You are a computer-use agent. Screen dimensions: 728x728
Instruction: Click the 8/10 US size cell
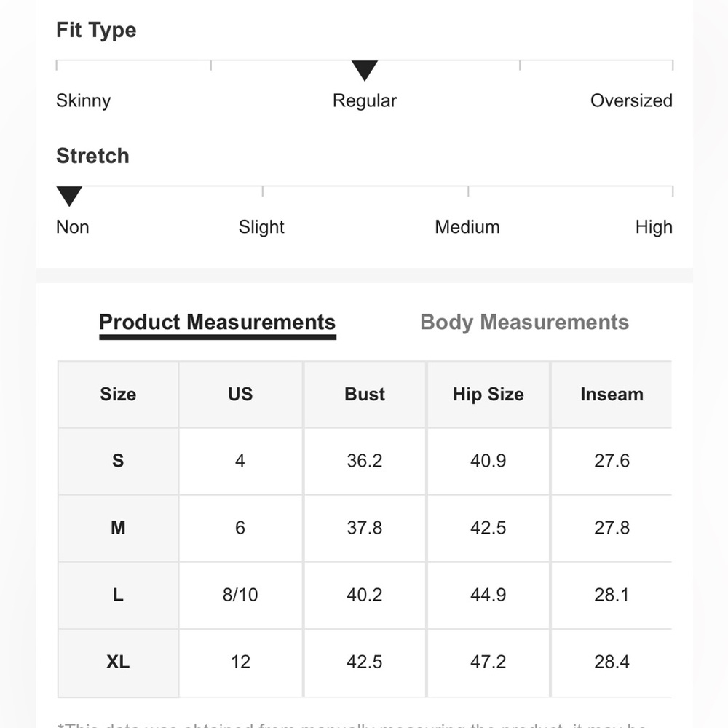[x=240, y=595]
